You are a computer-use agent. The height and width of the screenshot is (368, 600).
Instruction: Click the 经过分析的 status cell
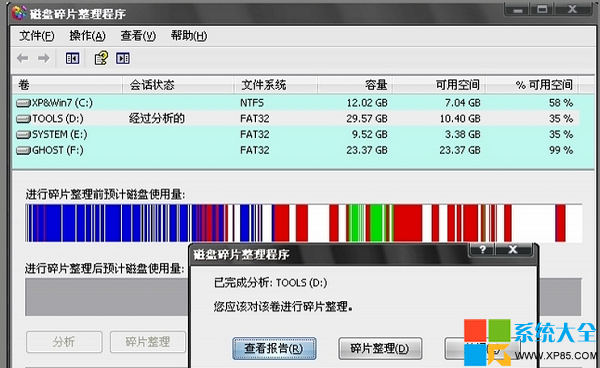(x=157, y=119)
